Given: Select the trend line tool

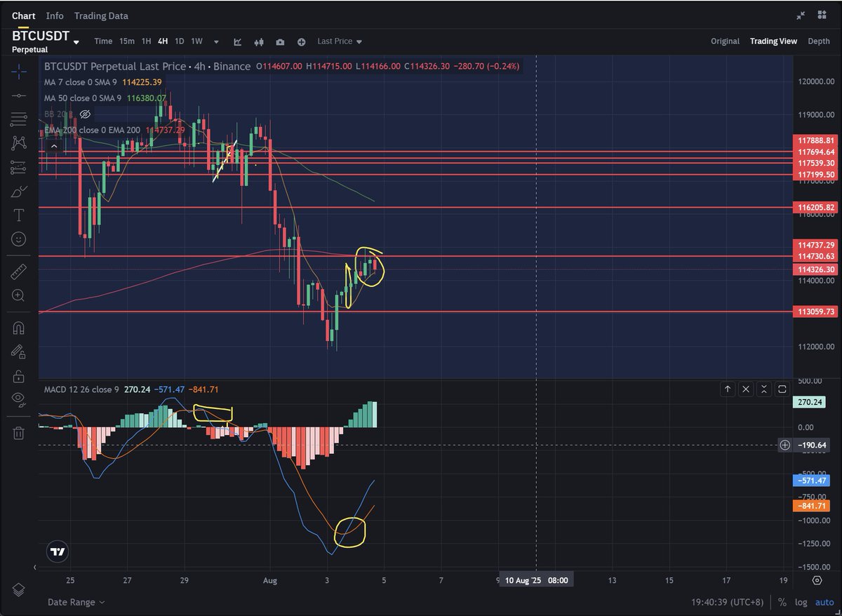Looking at the screenshot, I should [x=19, y=95].
